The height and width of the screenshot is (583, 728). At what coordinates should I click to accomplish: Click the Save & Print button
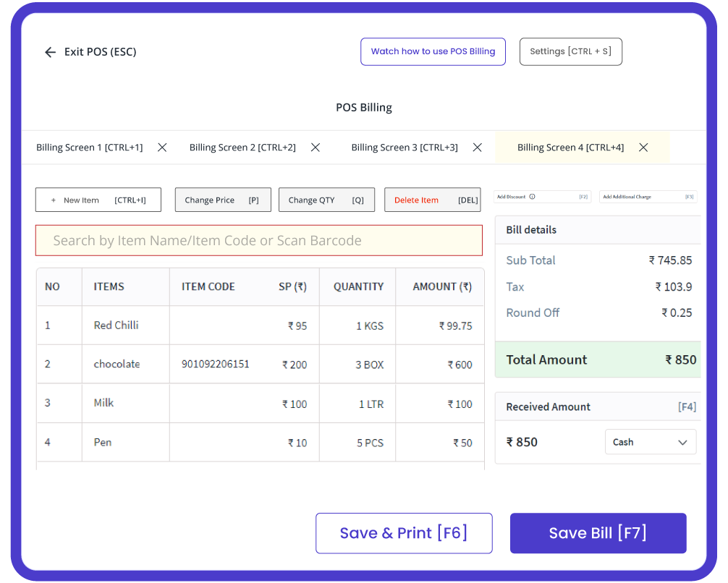pyautogui.click(x=403, y=533)
